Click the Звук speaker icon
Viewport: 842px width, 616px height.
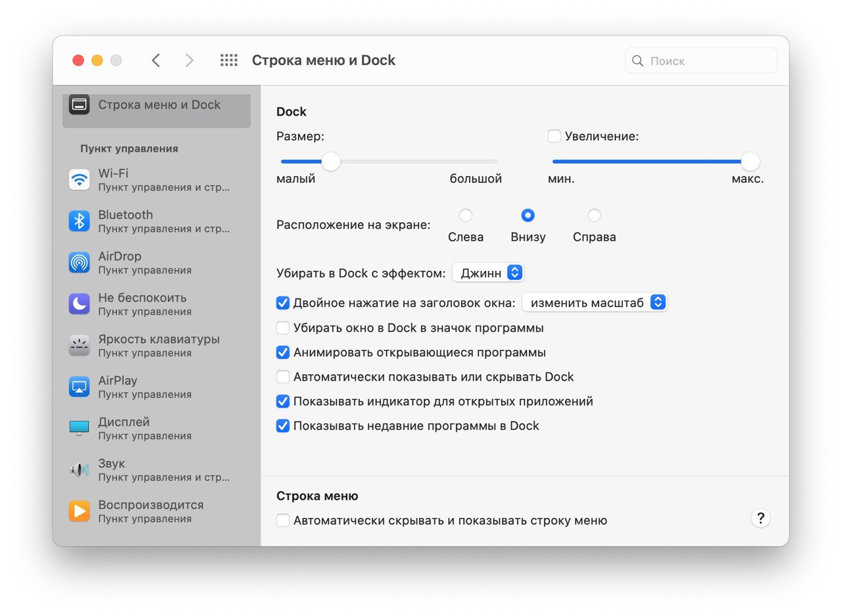(79, 469)
